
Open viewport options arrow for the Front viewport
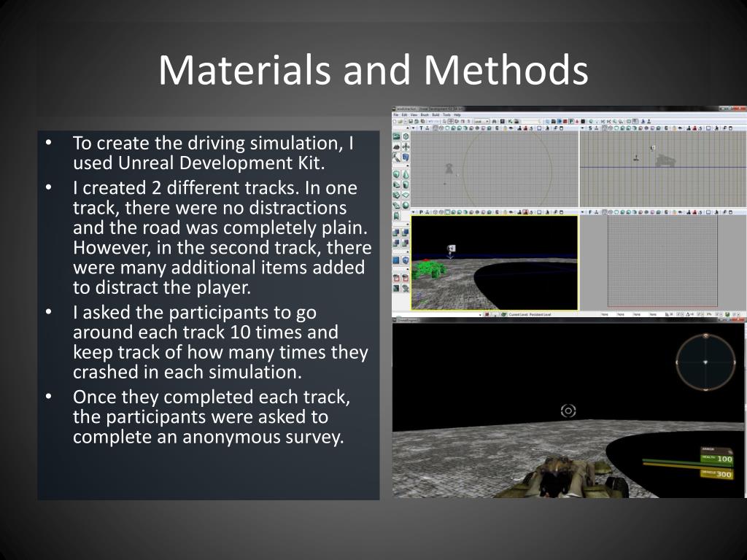pos(583,212)
